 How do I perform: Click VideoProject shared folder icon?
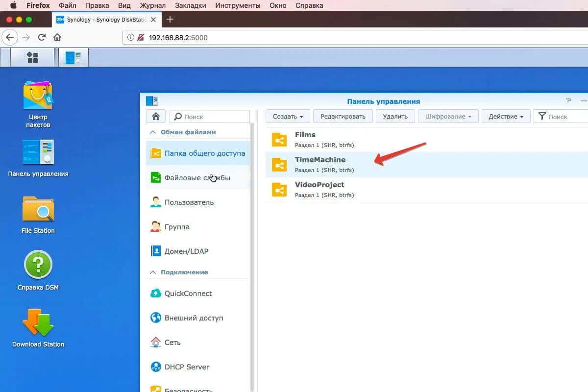click(x=279, y=190)
